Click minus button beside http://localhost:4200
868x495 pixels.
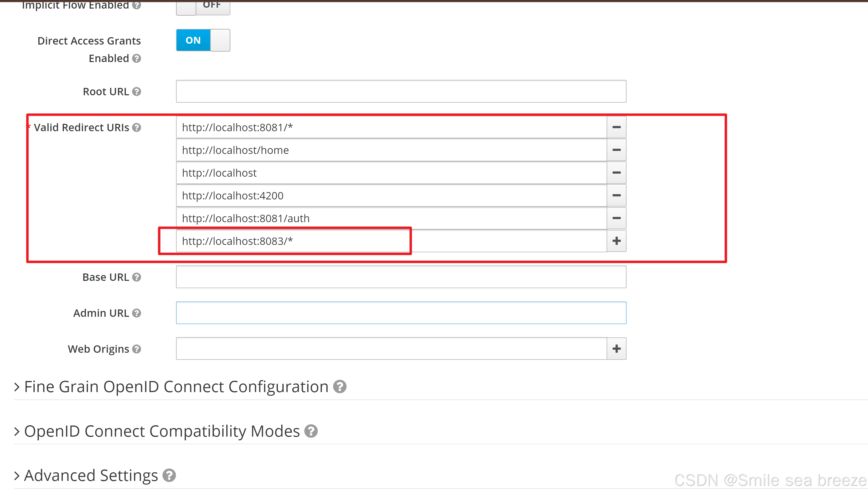[616, 195]
